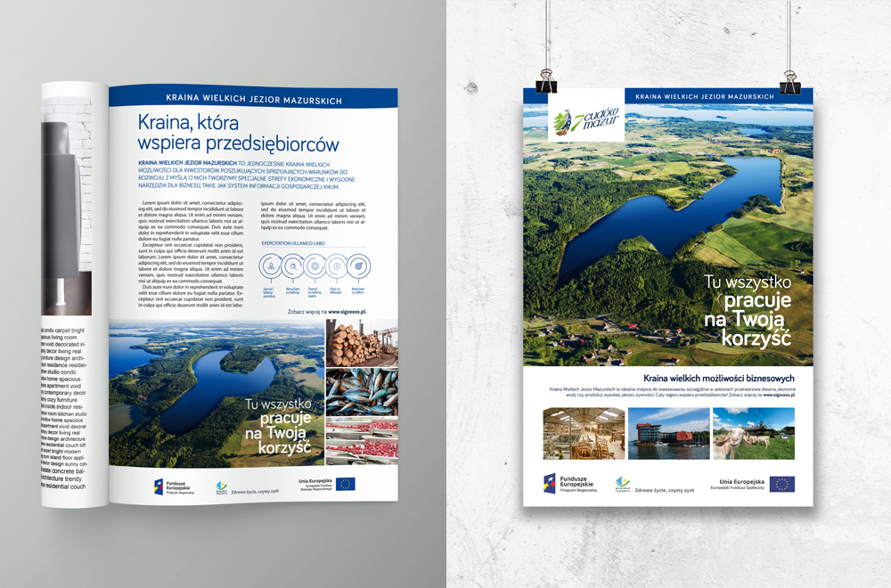
Task: Click magazine tagline 'Zdrowe życie, czysty zysk'
Action: click(255, 492)
